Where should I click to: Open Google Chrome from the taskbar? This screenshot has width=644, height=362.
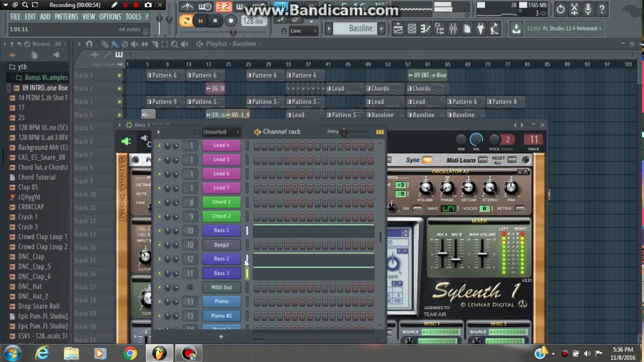130,353
